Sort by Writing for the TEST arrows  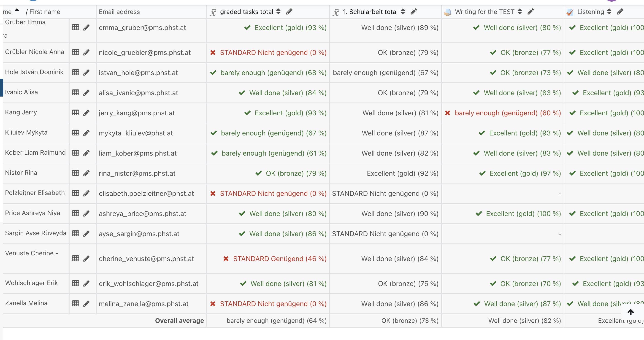pyautogui.click(x=520, y=11)
